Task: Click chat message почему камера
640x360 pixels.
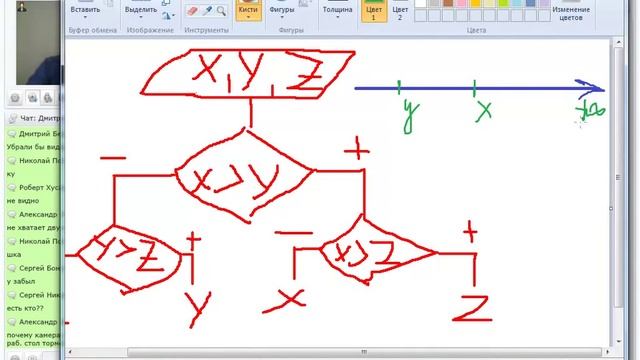Action: click(x=33, y=335)
